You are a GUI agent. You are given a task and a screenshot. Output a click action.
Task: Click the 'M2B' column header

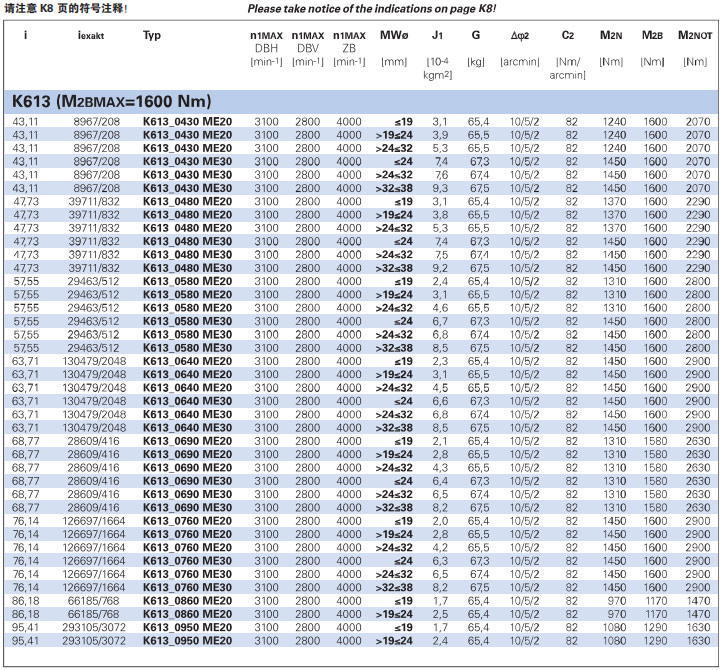click(652, 35)
